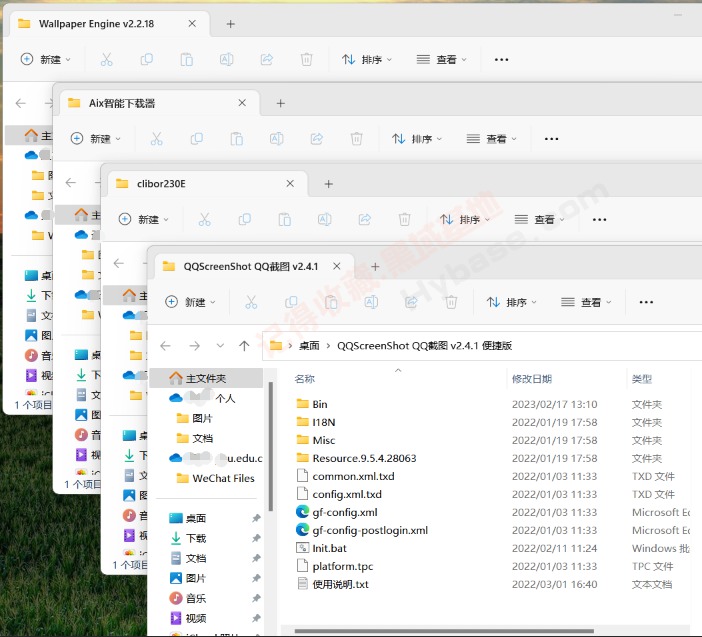Go forward in QQScreenShot window navigation
Image resolution: width=702 pixels, height=637 pixels.
click(x=194, y=346)
